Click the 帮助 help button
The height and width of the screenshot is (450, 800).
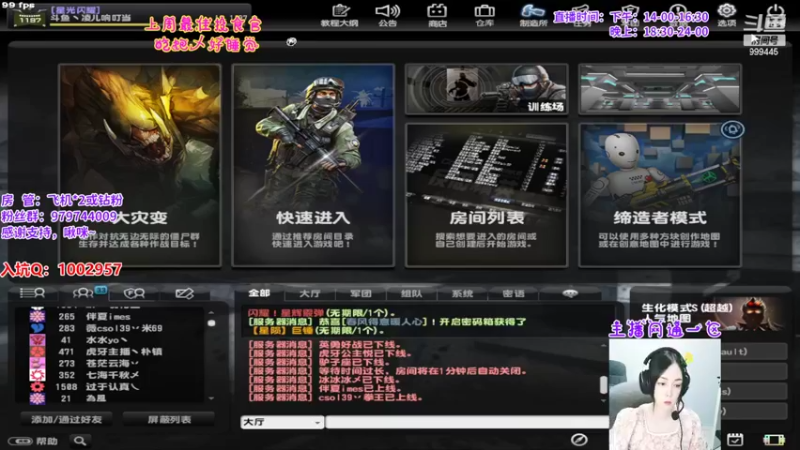click(x=34, y=441)
